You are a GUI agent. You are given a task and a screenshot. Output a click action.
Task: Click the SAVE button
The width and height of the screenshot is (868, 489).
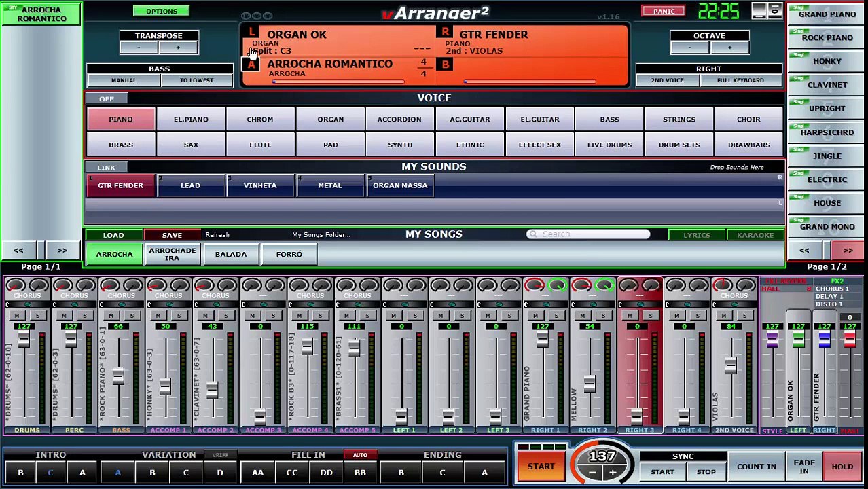click(172, 235)
